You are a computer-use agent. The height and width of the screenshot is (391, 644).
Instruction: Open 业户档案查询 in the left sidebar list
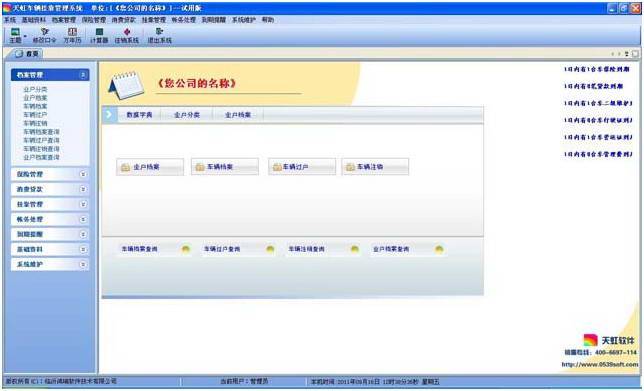pyautogui.click(x=41, y=157)
